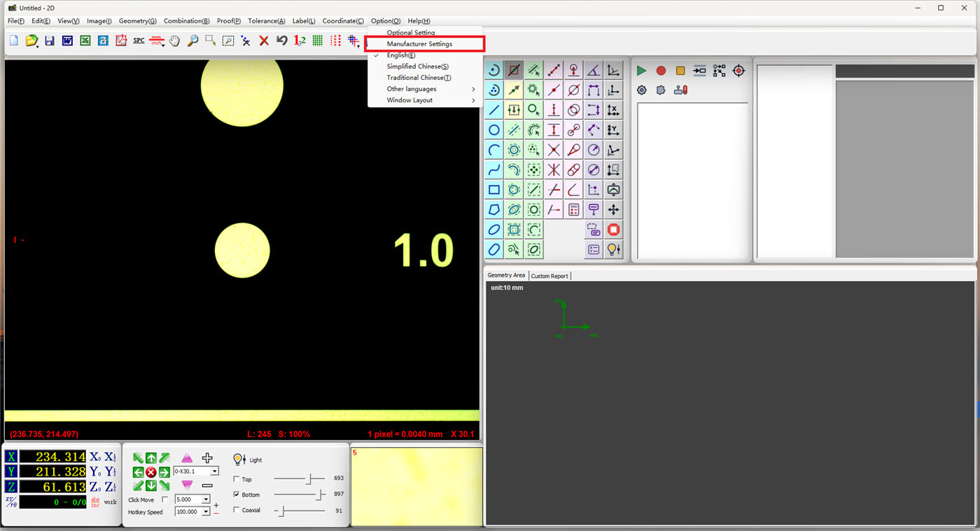Open the calculator tool icon
Screen dimensions: 980x531
tap(574, 209)
